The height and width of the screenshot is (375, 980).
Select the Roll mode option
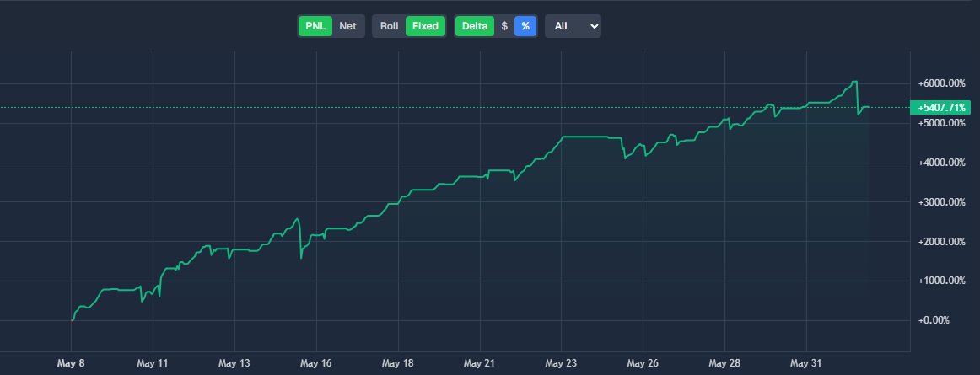click(390, 26)
